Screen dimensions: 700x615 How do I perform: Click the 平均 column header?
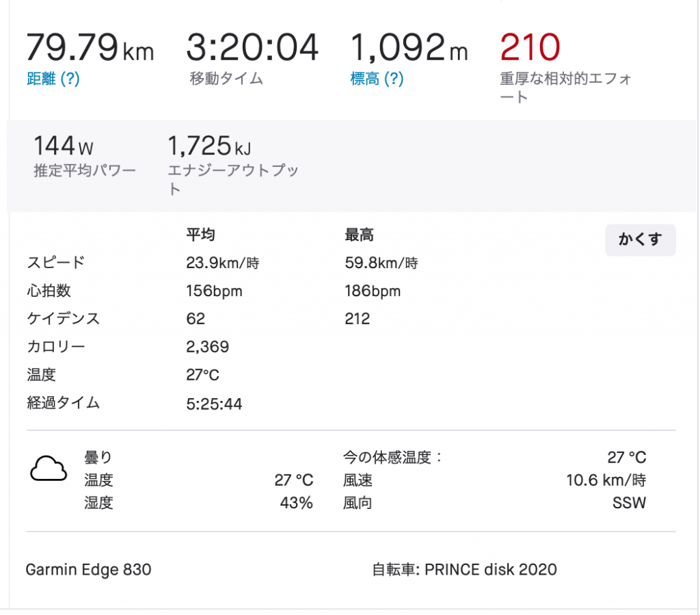click(200, 235)
